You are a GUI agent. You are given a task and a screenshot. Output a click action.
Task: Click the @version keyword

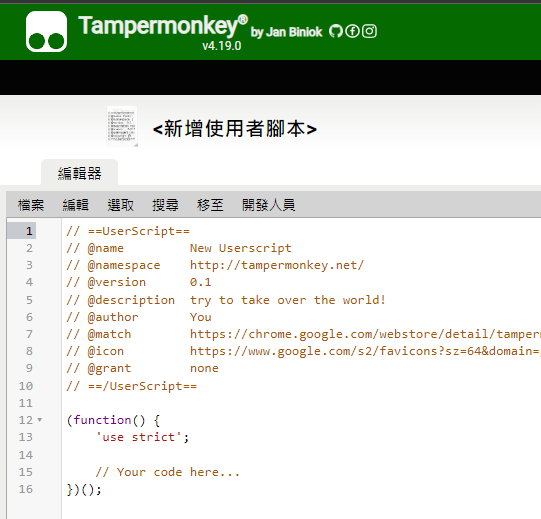pyautogui.click(x=117, y=282)
